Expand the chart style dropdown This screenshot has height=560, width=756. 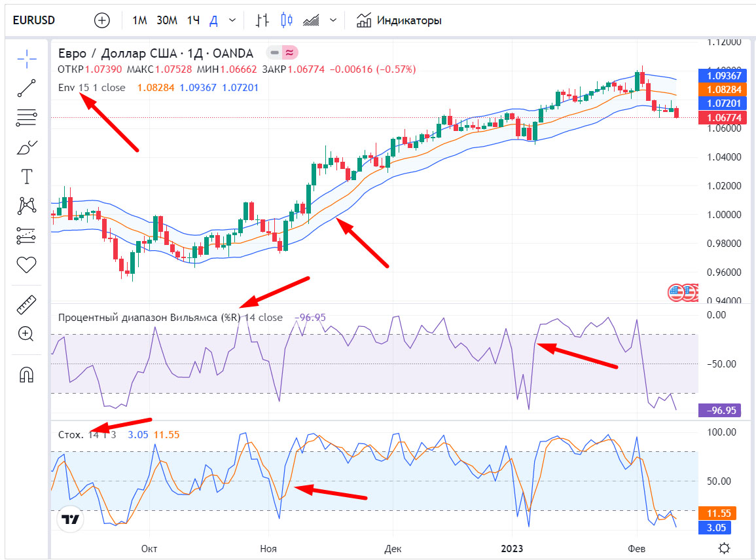(333, 20)
